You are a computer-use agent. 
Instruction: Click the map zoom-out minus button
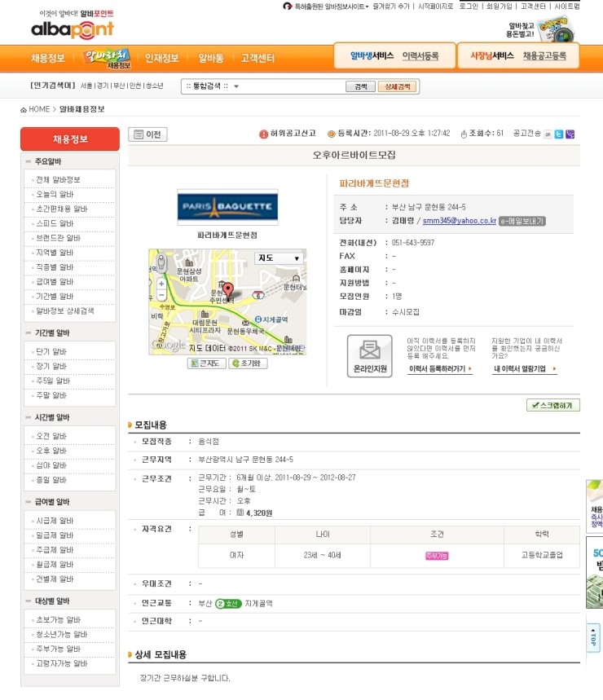coord(161,295)
